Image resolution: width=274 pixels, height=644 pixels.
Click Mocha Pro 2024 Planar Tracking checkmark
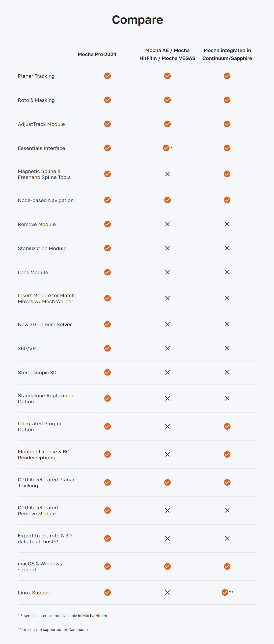coord(108,76)
